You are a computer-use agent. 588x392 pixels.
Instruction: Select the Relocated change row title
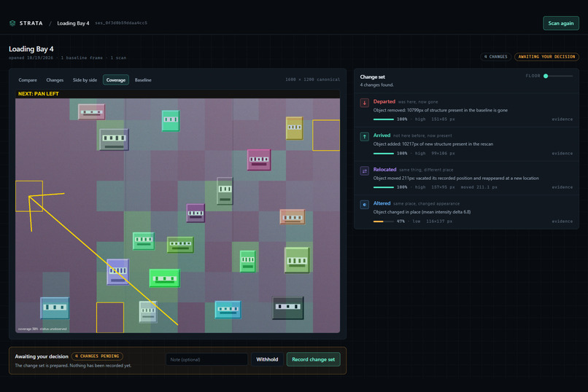pyautogui.click(x=384, y=170)
